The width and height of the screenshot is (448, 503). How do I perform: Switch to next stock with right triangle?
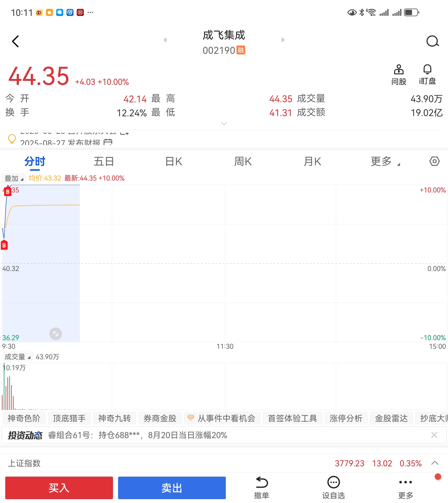tap(283, 40)
